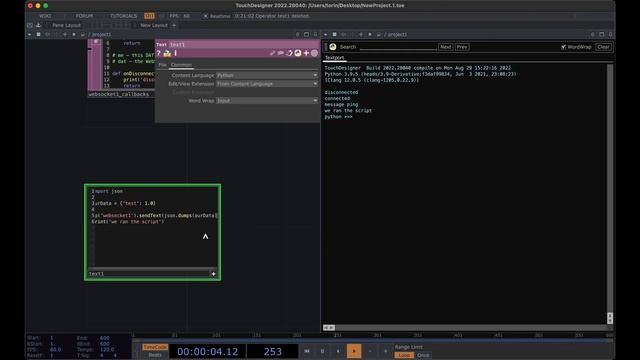Image resolution: width=640 pixels, height=360 pixels.
Task: Open the operator Python help icon
Action: [167, 53]
